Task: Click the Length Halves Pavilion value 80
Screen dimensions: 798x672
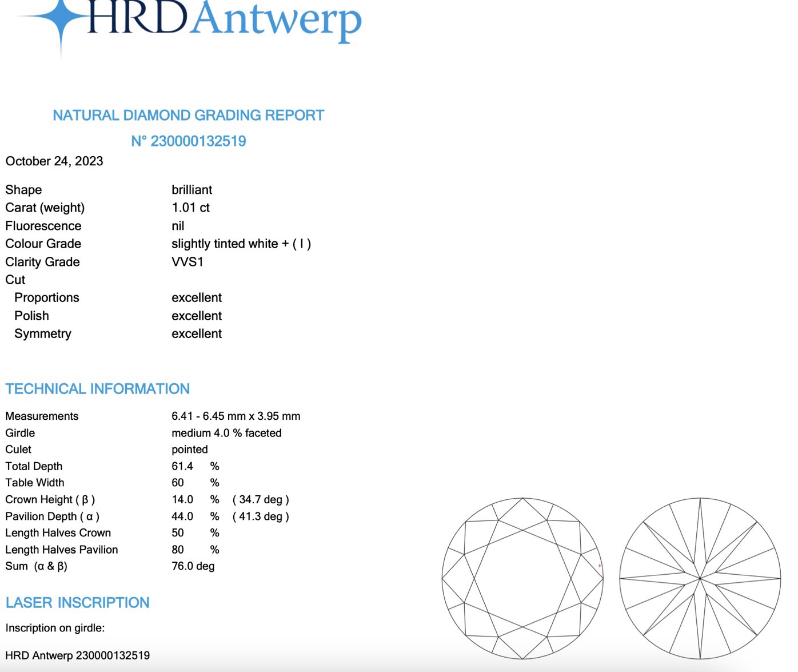Action: point(178,550)
